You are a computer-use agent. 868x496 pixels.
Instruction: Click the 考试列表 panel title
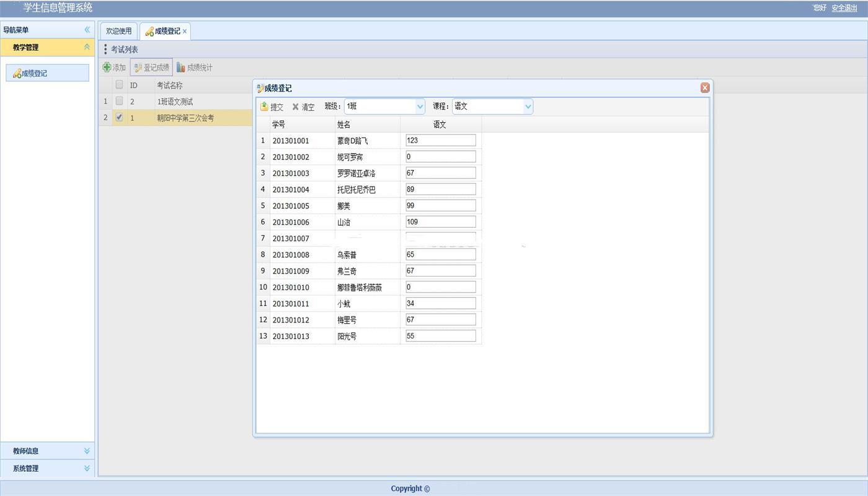click(x=125, y=50)
